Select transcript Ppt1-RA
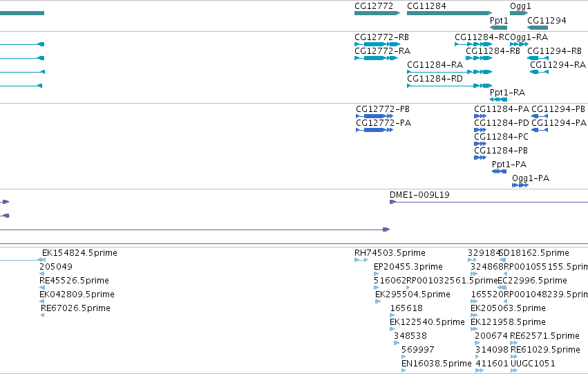Screen dimensions: 588x374 coord(498,100)
